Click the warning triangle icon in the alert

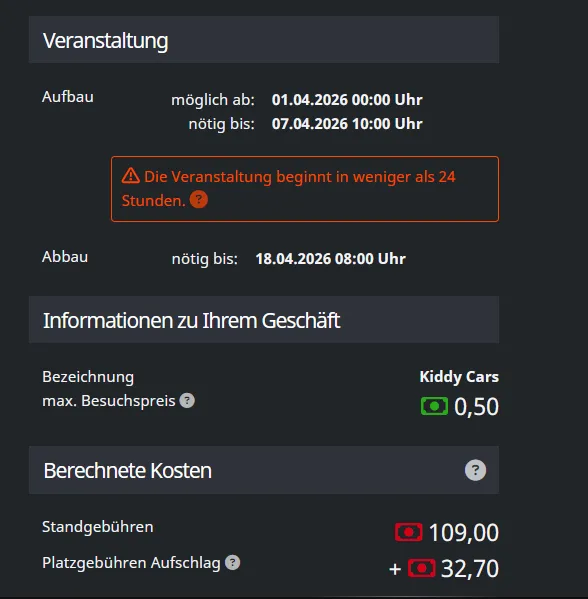pyautogui.click(x=131, y=176)
